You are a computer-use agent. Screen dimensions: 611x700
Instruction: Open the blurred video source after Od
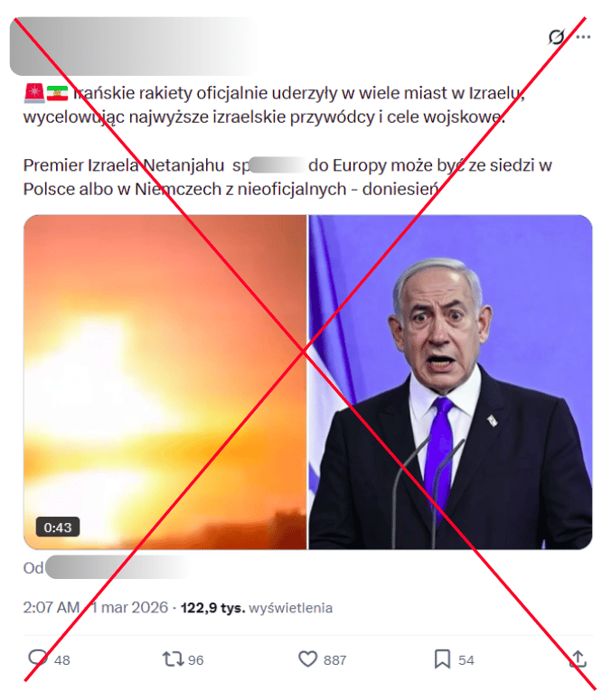pos(117,567)
